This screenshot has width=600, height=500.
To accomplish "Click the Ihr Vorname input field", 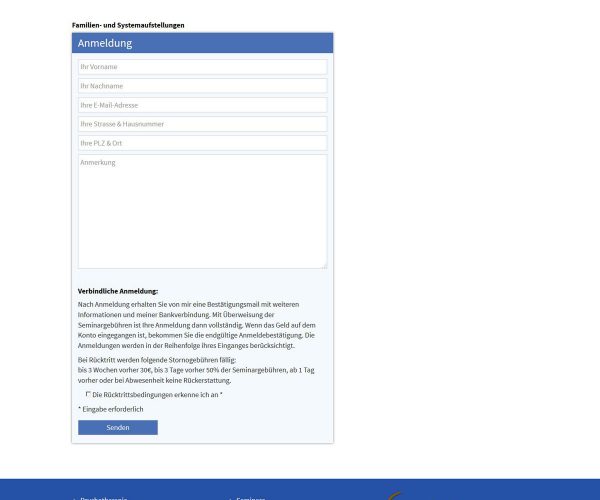I will [x=202, y=67].
